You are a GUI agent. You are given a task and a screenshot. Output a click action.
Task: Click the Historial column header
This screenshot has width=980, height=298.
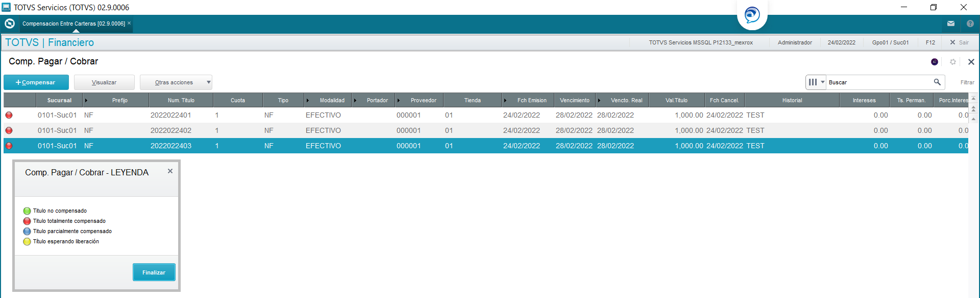tap(792, 100)
